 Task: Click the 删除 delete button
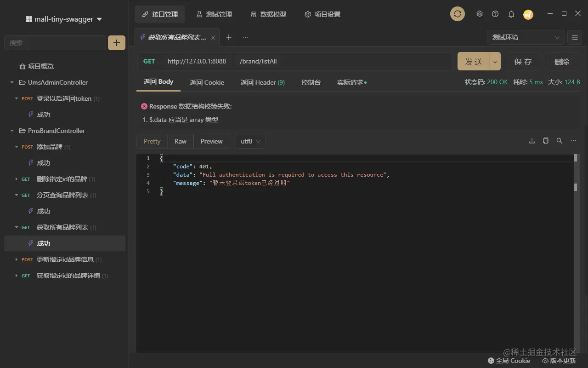562,61
